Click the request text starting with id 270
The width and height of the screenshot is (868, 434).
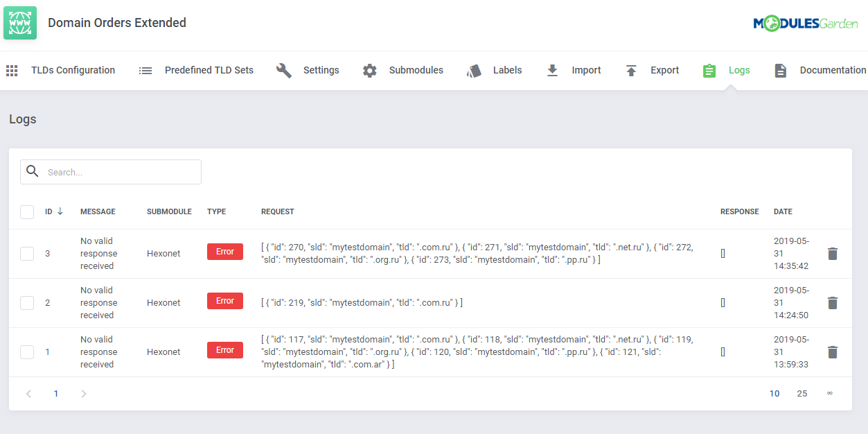[477, 253]
